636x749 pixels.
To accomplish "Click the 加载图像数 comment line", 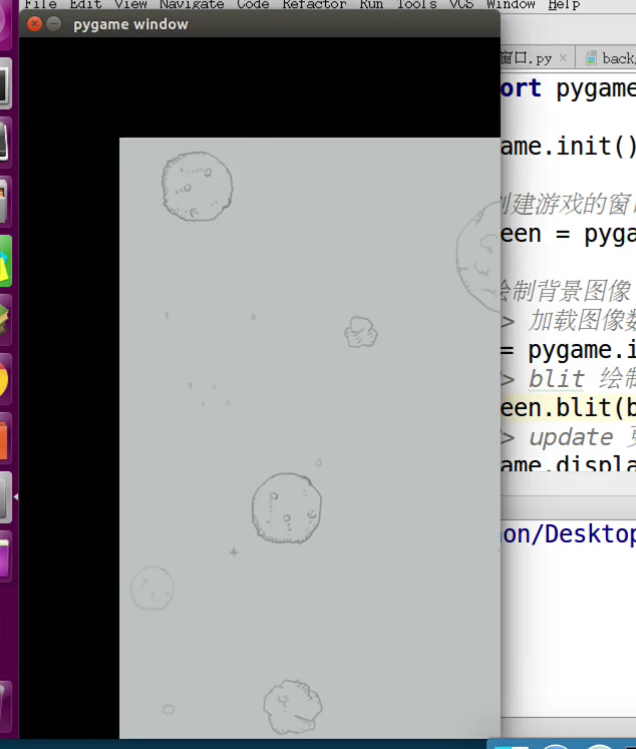I will pyautogui.click(x=568, y=321).
